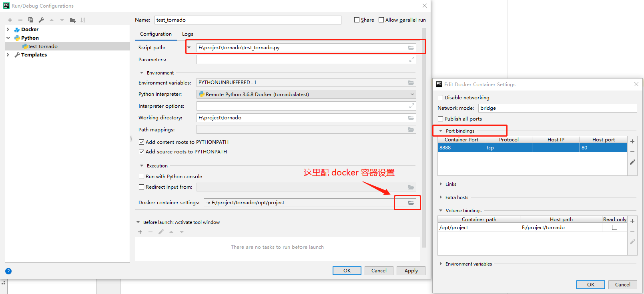Uncheck Add content roots to PYTHONPATH

[x=141, y=142]
